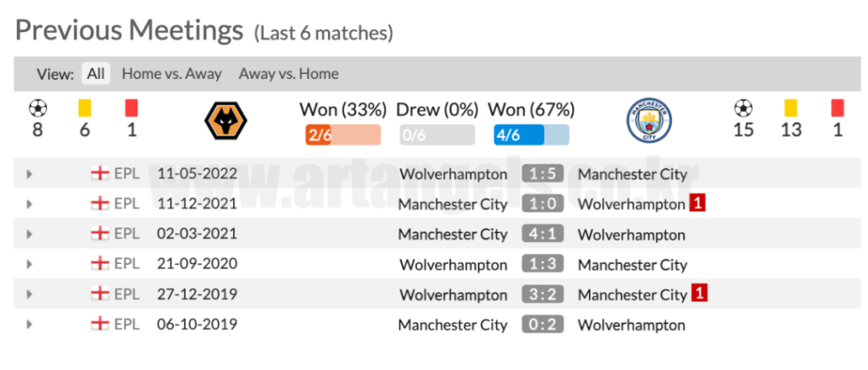Click the orange 2/6 Wolverhampton win bar
Image resolution: width=868 pixels, height=370 pixels.
click(342, 135)
